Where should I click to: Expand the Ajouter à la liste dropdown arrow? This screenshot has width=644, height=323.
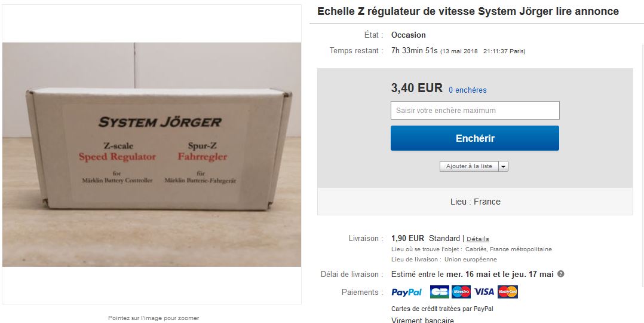(x=504, y=166)
